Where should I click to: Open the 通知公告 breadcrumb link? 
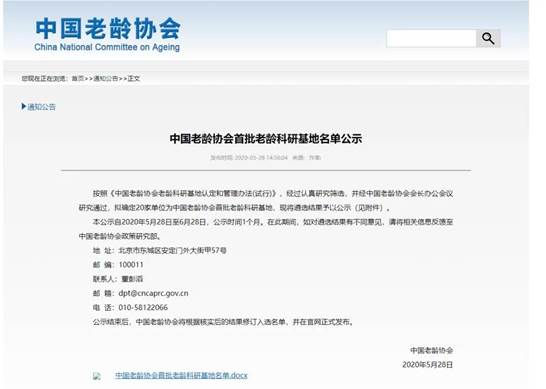click(x=106, y=78)
